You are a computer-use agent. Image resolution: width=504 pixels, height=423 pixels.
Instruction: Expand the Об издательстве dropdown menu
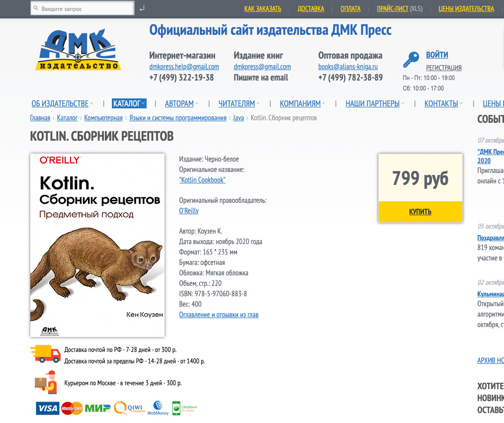[62, 103]
